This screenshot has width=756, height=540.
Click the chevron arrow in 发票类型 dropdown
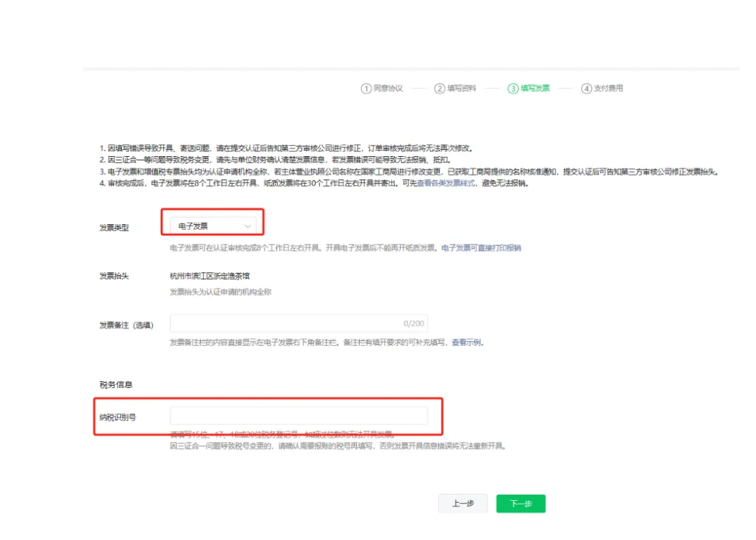point(247,226)
